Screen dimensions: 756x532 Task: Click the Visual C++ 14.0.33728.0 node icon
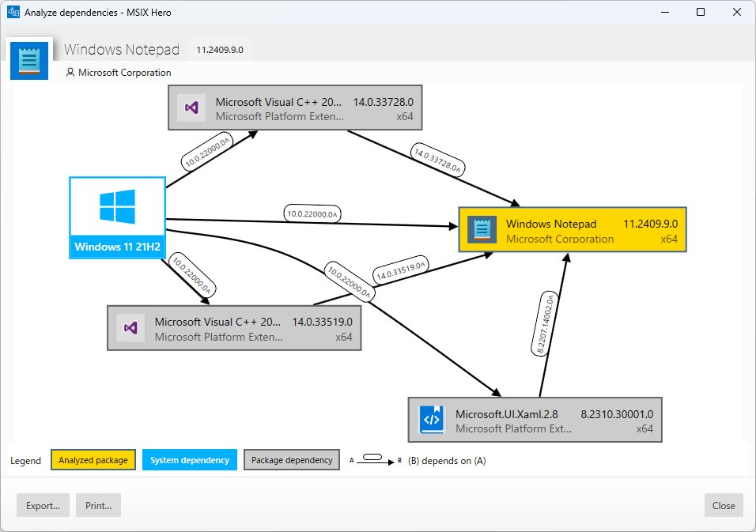tap(191, 107)
